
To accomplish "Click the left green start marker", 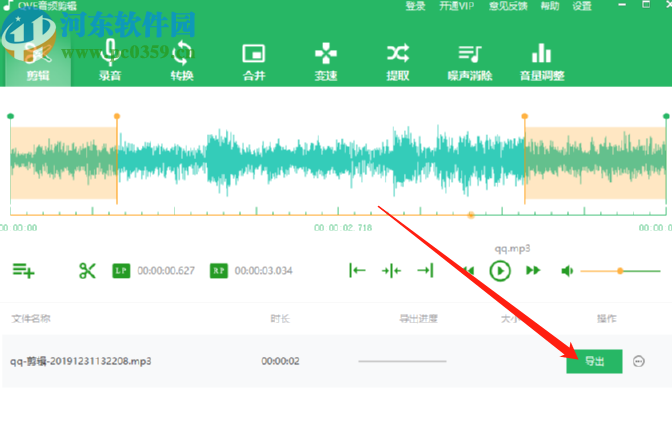I will coord(11,116).
